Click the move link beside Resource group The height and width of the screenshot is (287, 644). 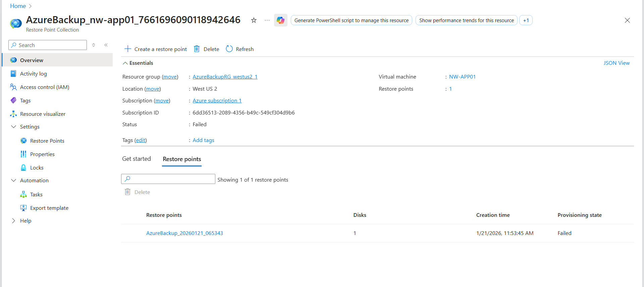(170, 77)
